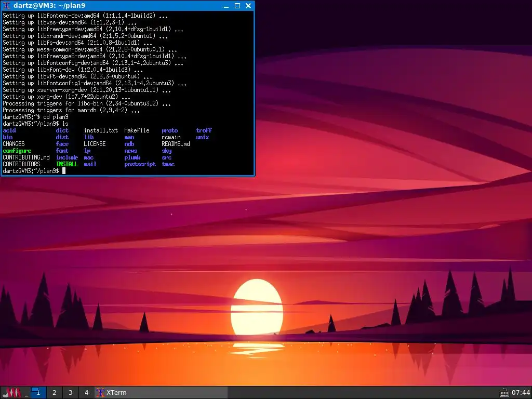Image resolution: width=532 pixels, height=399 pixels.
Task: Click the 'Setting up libxrandr-dev' line
Action: (85, 36)
